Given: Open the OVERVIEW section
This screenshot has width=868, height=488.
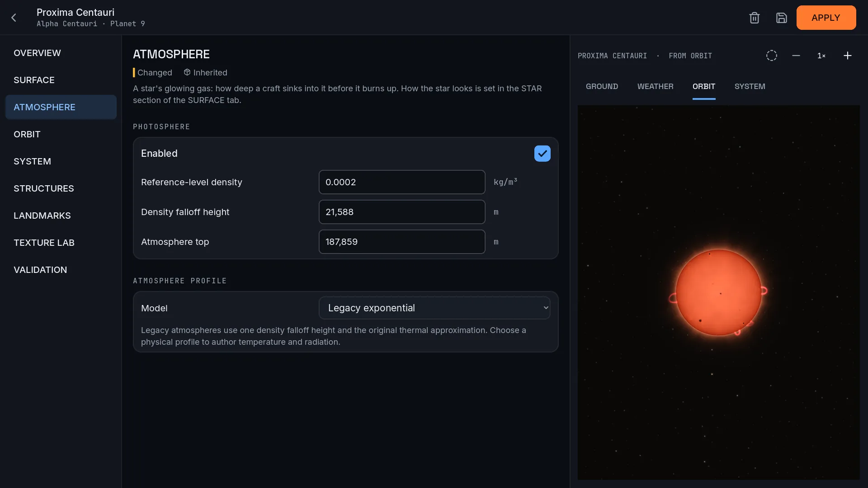Looking at the screenshot, I should pyautogui.click(x=61, y=53).
